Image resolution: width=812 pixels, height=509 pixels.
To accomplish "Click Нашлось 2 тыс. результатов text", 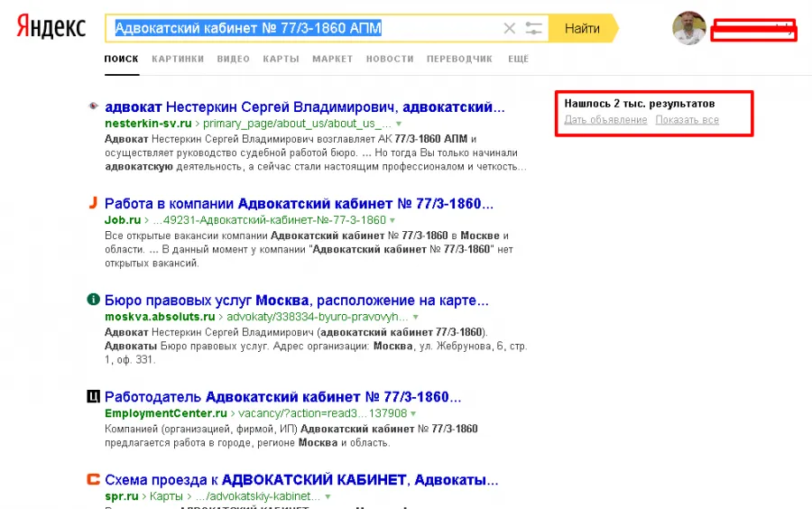I will click(x=640, y=104).
